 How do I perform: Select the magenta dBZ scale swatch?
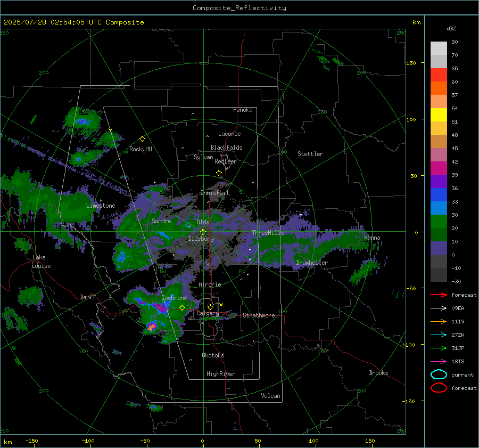click(439, 168)
